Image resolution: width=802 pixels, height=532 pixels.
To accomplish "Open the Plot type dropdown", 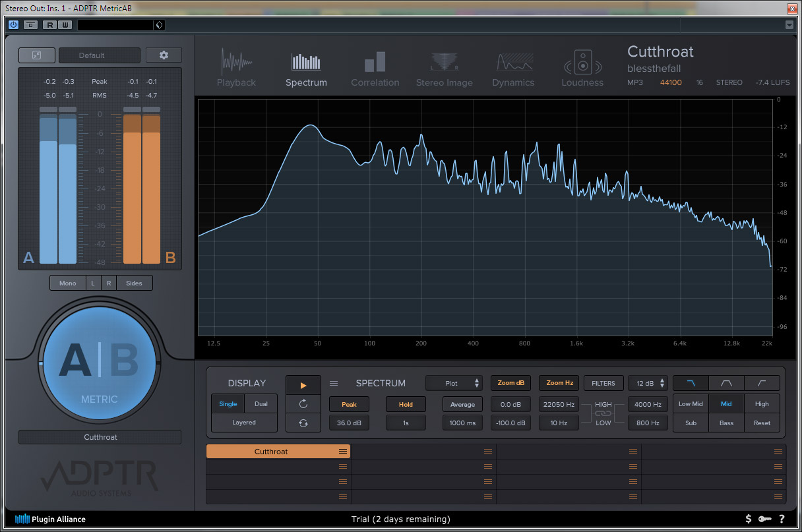I will pos(454,383).
